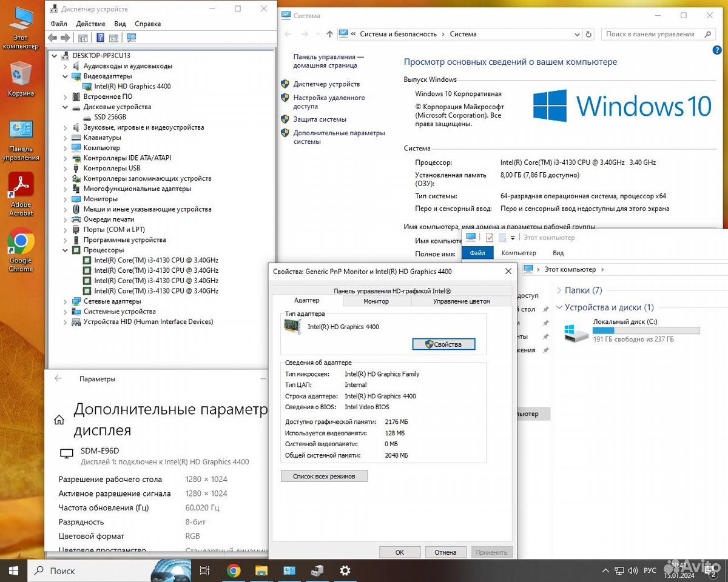728x582 pixels.
Task: Open File Explorer from the taskbar
Action: pos(261,570)
